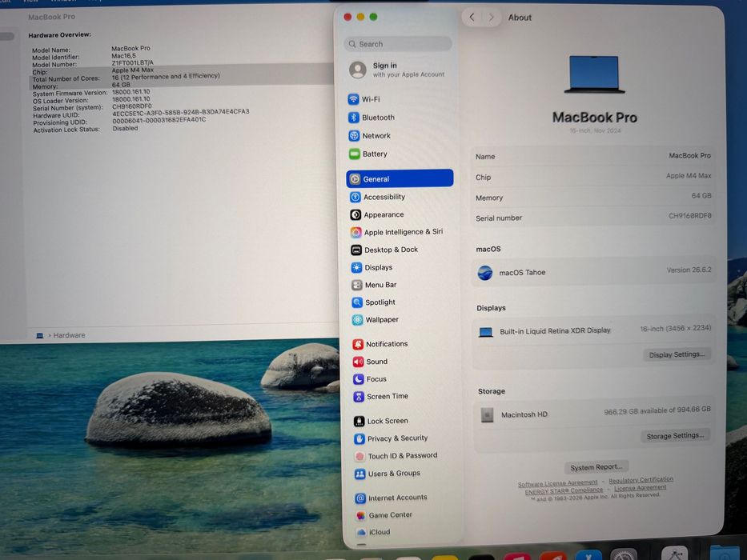
Task: Open ENERGY STAR Compliance link
Action: pos(564,491)
